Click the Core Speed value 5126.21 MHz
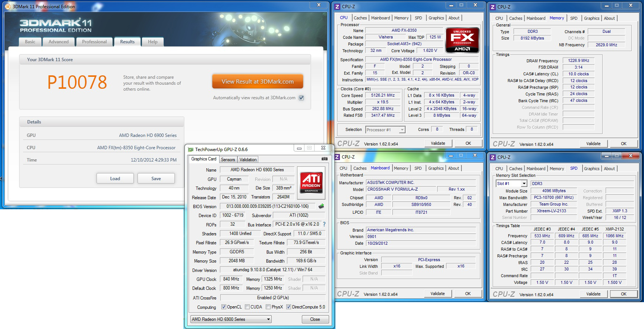The width and height of the screenshot is (644, 329). [383, 95]
